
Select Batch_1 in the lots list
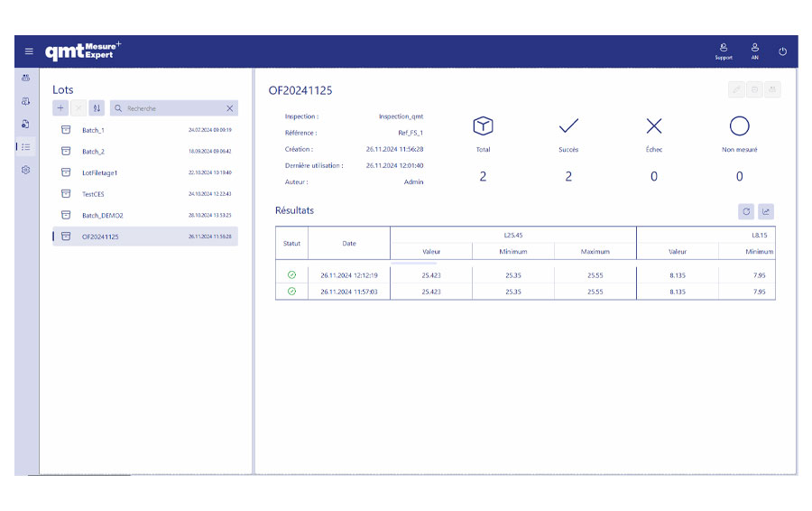tap(93, 130)
